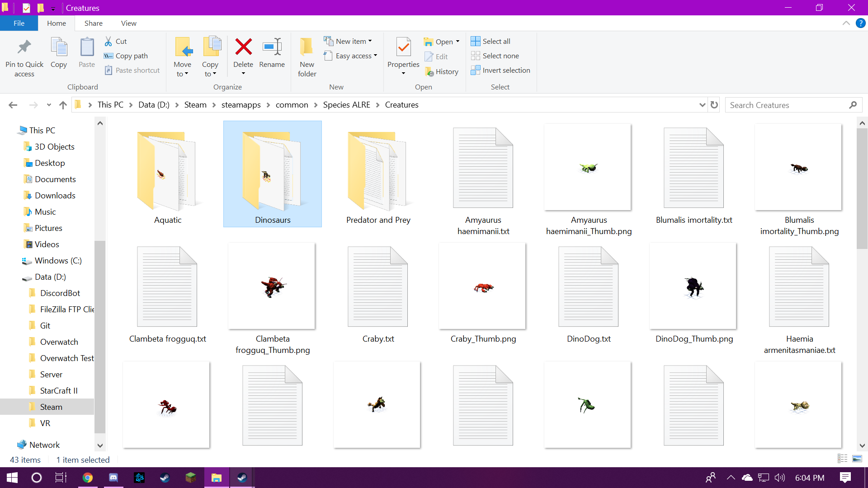
Task: Open address bar history dropdown
Action: pos(702,105)
